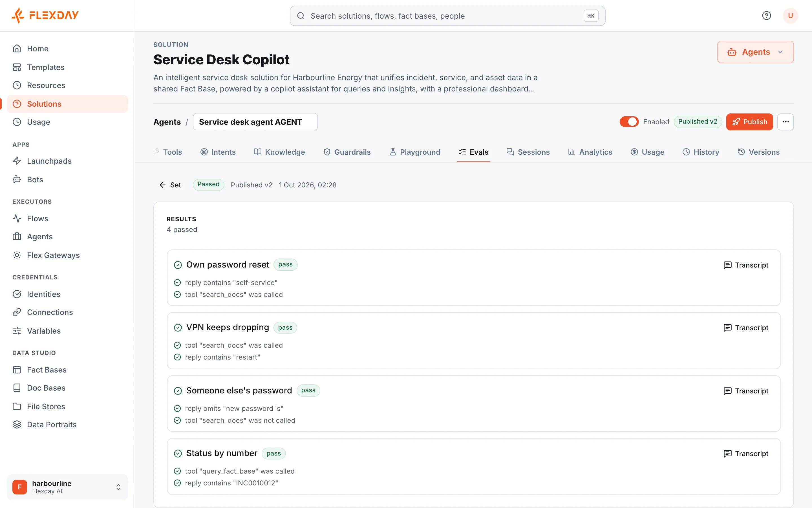
Task: Switch to the Sessions tab
Action: (528, 152)
